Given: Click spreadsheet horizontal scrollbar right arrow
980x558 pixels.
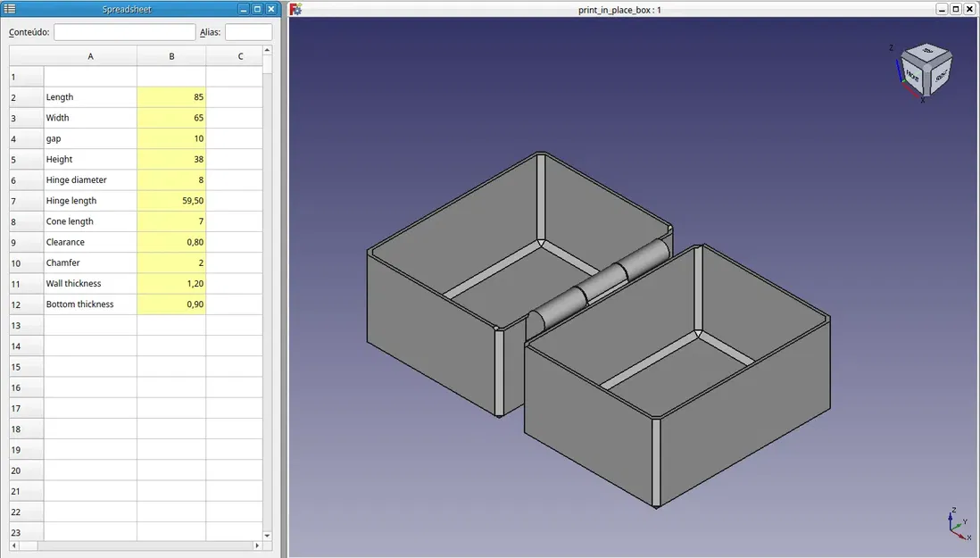Looking at the screenshot, I should click(x=257, y=546).
